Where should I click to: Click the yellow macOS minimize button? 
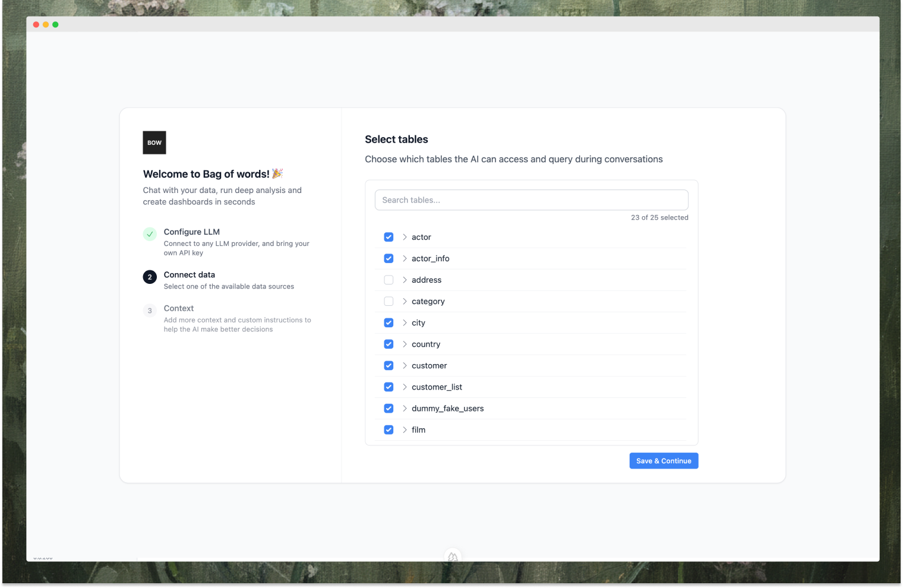(46, 24)
